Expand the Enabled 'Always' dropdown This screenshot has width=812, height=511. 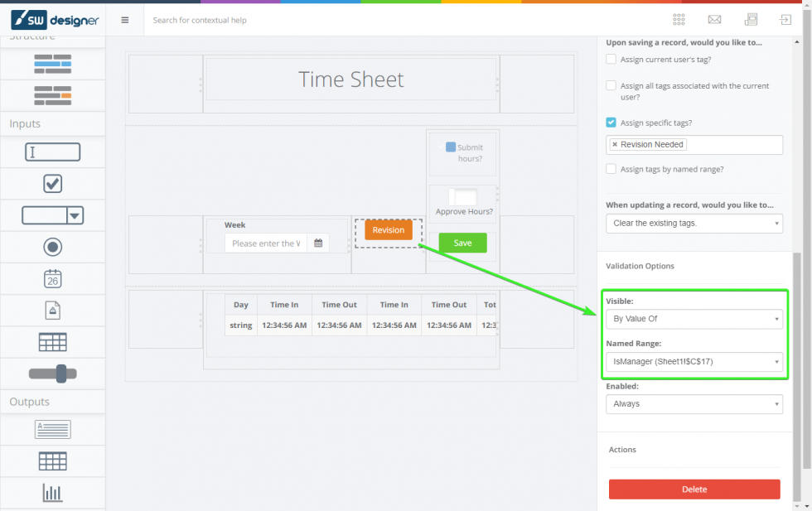(694, 404)
